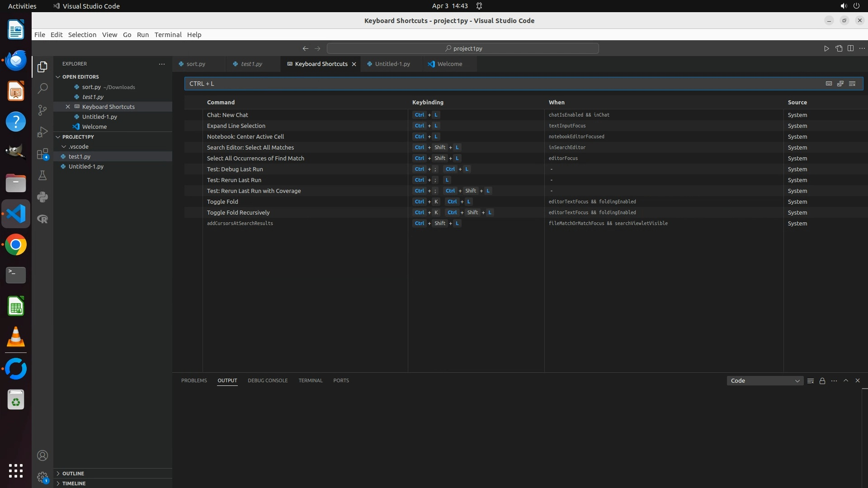868x488 pixels.
Task: Launch Google Chrome from the dock
Action: [x=16, y=245]
